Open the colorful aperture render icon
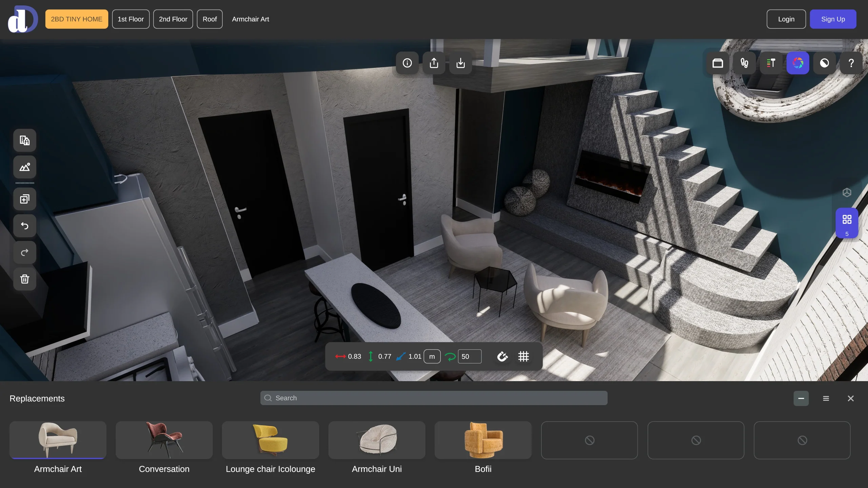This screenshot has width=868, height=488. tap(797, 63)
